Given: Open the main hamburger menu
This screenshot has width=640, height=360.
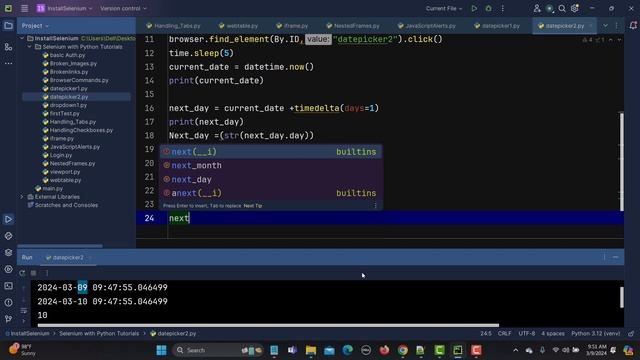Looking at the screenshot, I should point(24,8).
